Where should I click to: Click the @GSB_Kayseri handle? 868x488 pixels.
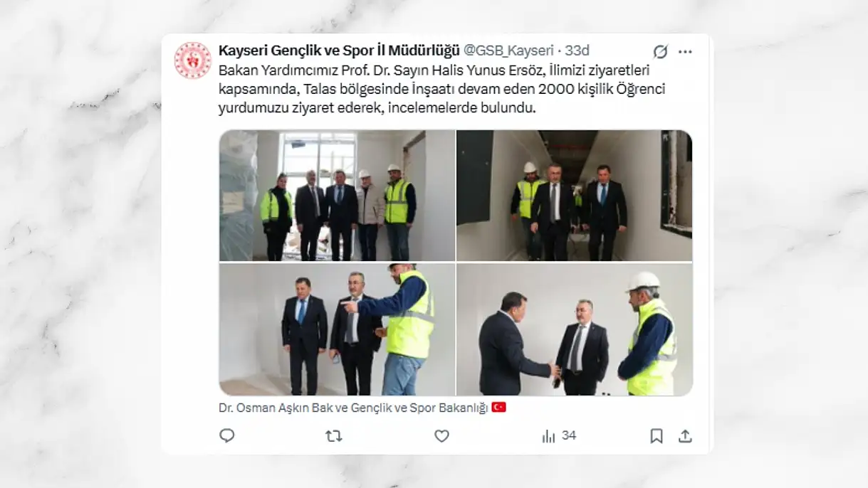click(x=508, y=51)
